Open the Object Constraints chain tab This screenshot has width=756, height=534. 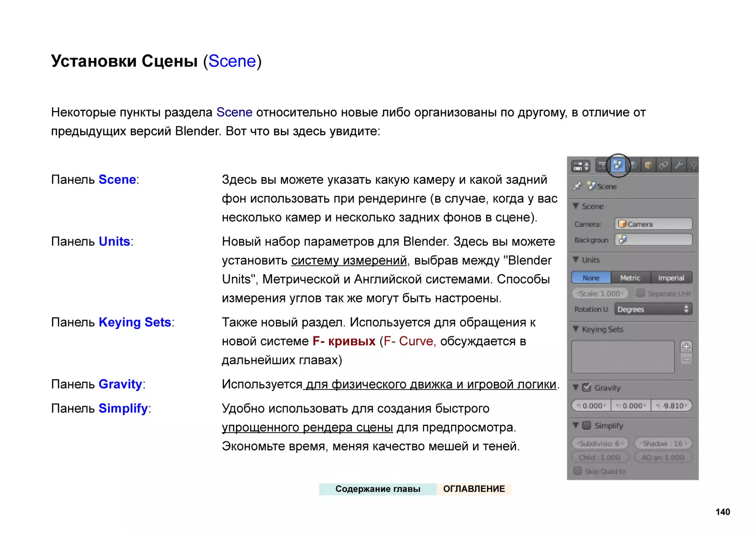663,165
